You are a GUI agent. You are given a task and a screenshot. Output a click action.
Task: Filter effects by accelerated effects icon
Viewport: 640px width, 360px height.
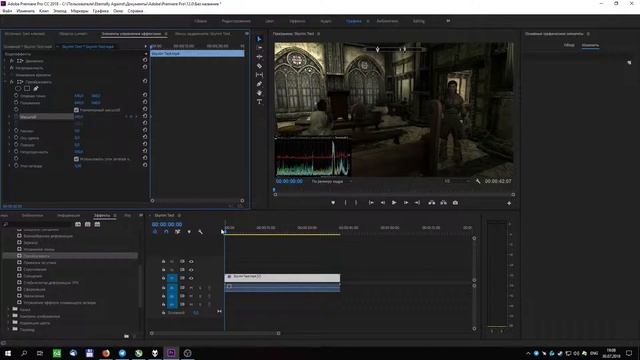[78, 224]
